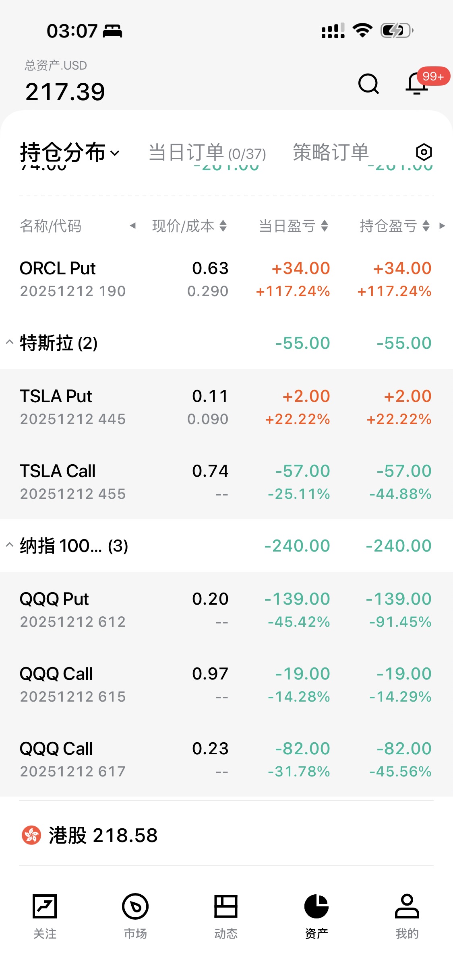
Task: Go to 关注 watchlist tab icon
Action: [45, 907]
